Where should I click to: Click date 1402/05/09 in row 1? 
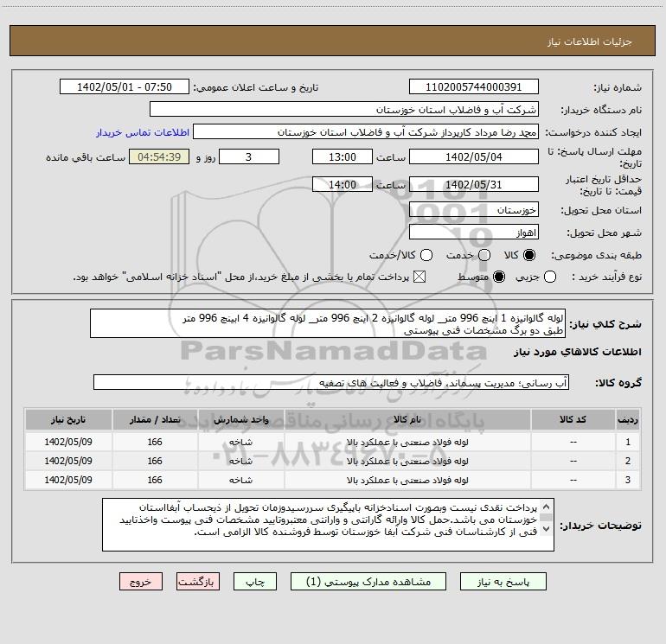coord(68,442)
